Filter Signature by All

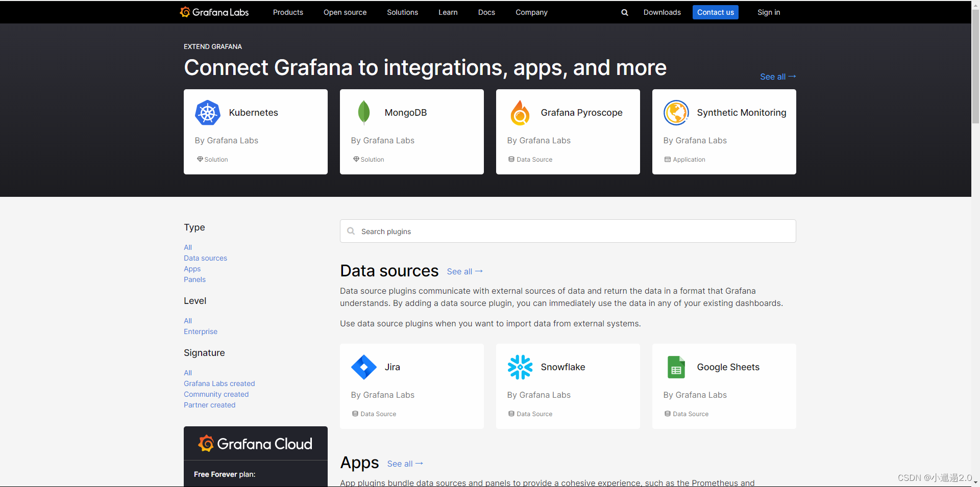(188, 373)
